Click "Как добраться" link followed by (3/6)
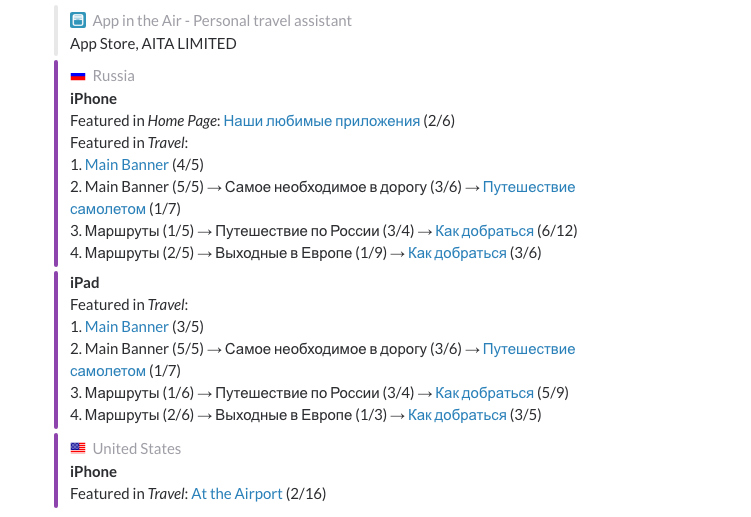 [457, 253]
